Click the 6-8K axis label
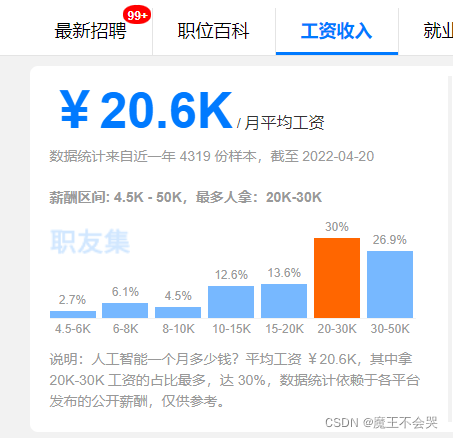This screenshot has width=453, height=438. [125, 329]
